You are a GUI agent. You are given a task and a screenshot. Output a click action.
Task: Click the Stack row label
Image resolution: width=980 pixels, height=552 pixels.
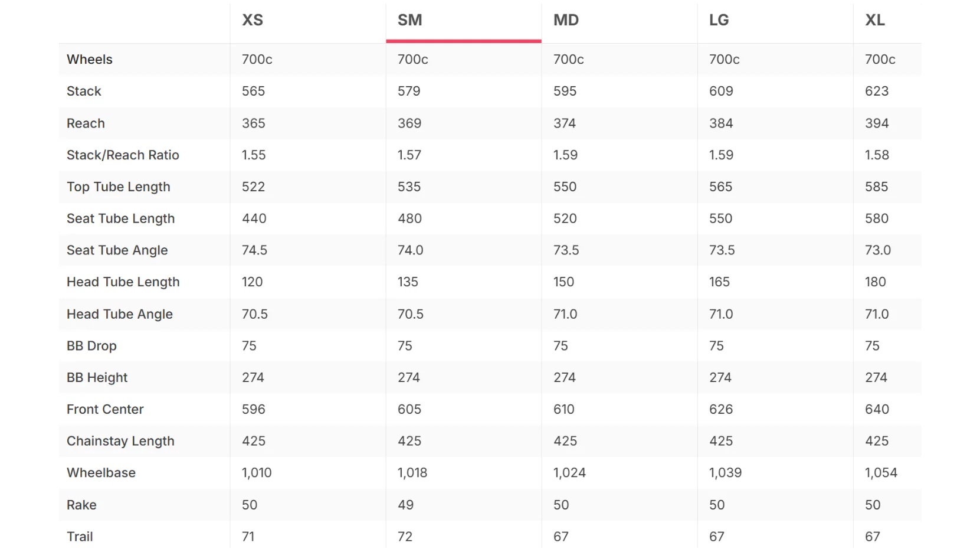[x=84, y=91]
